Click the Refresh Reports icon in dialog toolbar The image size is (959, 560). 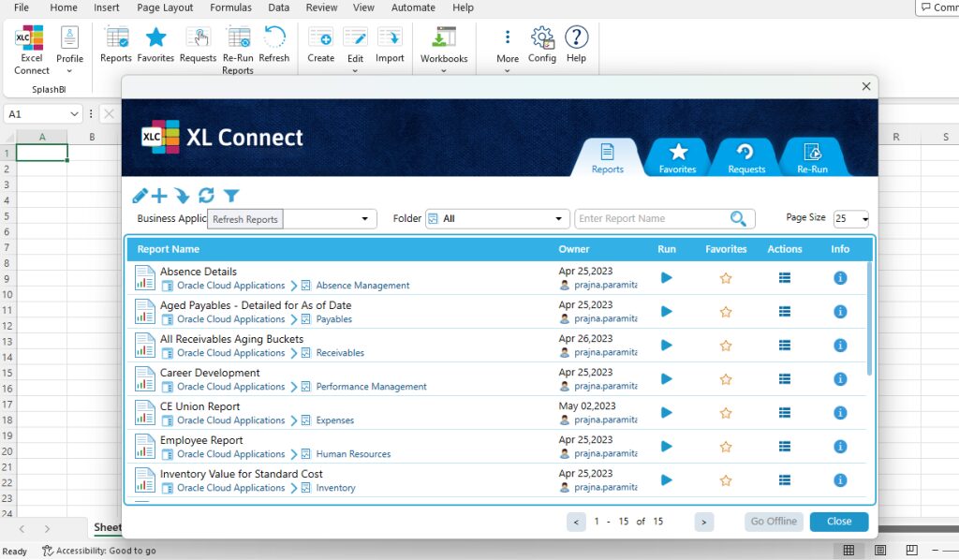click(207, 196)
